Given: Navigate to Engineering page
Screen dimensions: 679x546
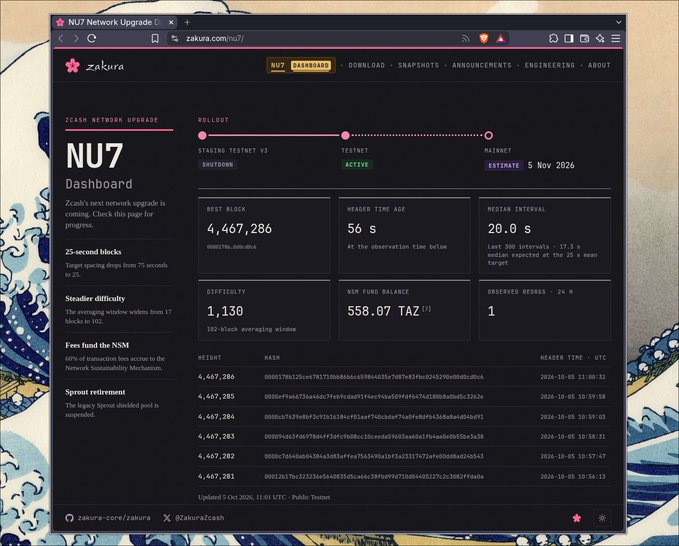Looking at the screenshot, I should pos(550,65).
